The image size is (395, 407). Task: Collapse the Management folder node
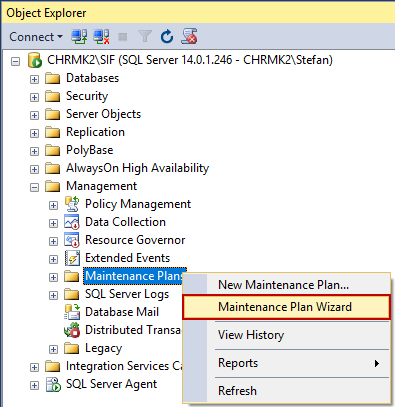click(34, 187)
